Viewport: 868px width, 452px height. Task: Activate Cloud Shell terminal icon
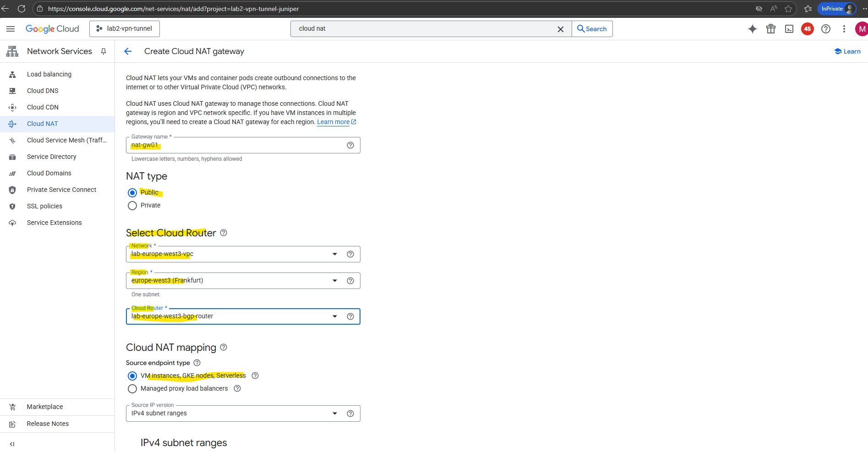[x=789, y=29]
